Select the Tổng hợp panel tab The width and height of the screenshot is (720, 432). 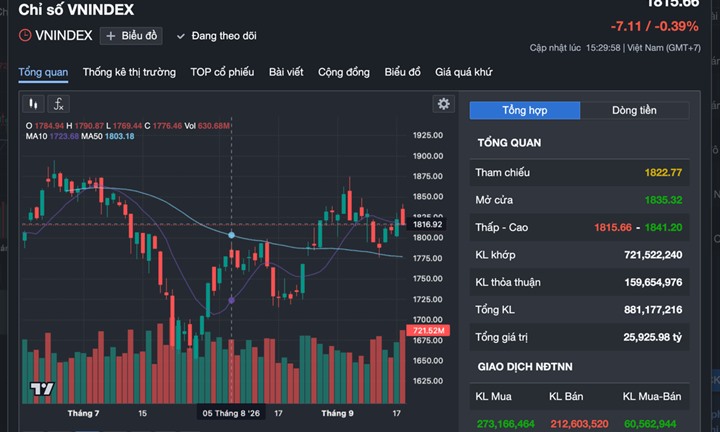[525, 110]
